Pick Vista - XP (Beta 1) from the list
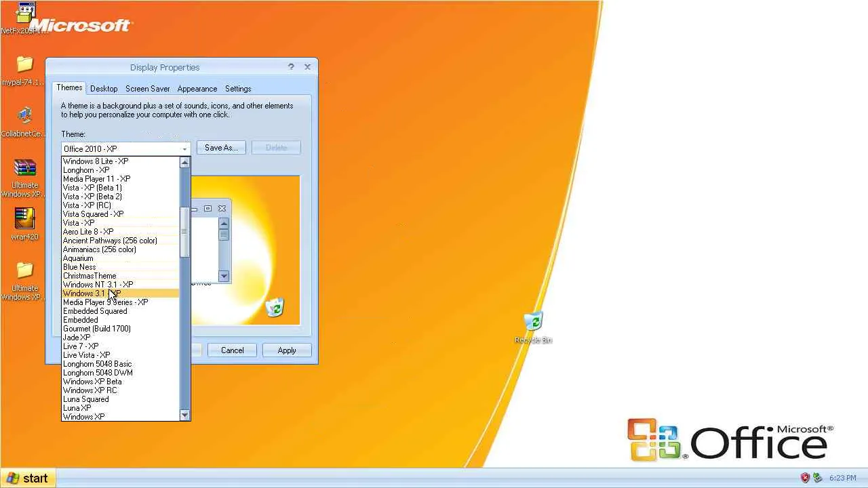The width and height of the screenshot is (868, 488). click(x=121, y=188)
